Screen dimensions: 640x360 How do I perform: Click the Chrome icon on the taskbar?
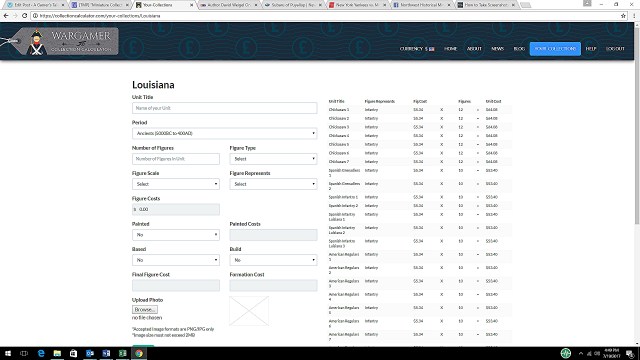[139, 353]
